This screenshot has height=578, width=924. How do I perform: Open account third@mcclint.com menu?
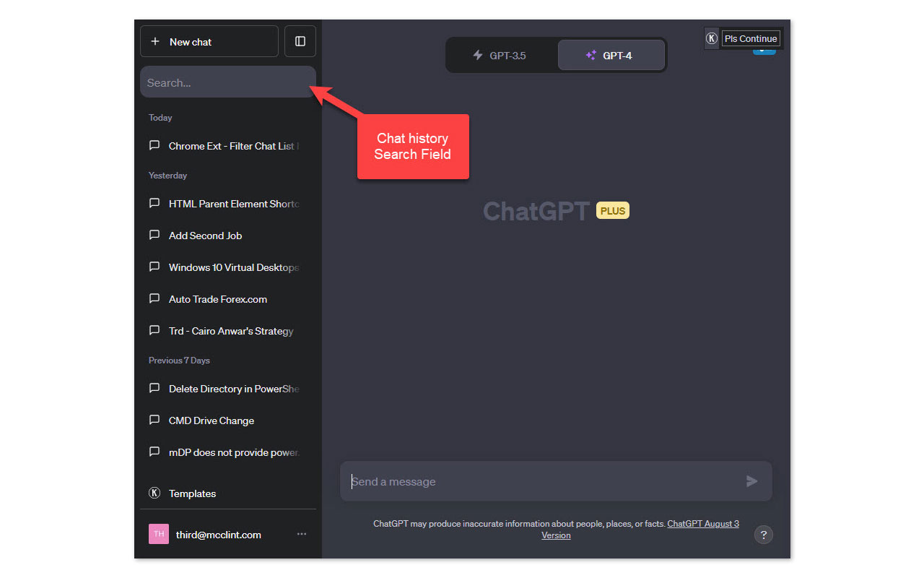(x=228, y=534)
